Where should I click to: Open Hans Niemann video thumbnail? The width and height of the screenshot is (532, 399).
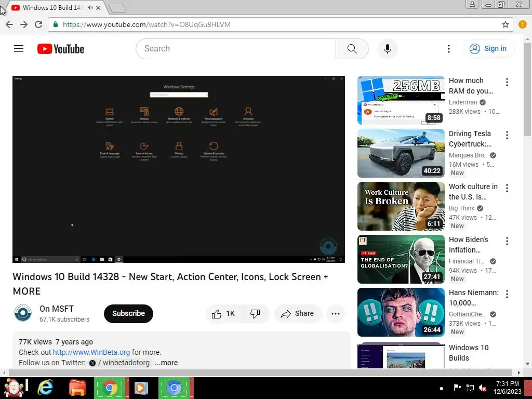(401, 312)
